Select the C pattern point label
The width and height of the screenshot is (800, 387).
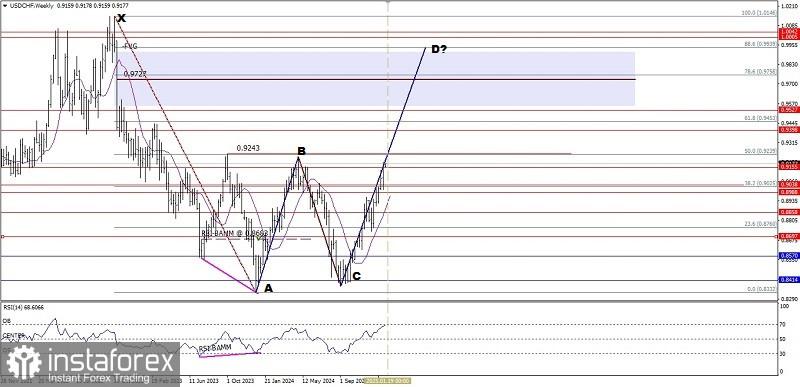point(357,276)
